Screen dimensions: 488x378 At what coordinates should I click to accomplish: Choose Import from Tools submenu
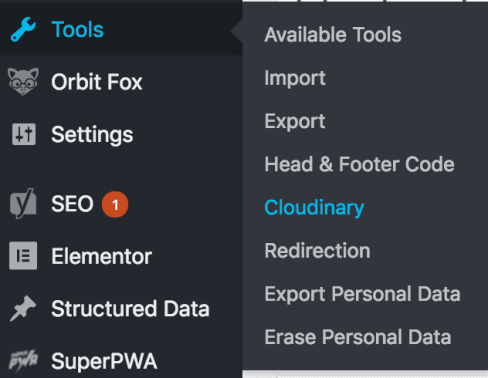295,78
